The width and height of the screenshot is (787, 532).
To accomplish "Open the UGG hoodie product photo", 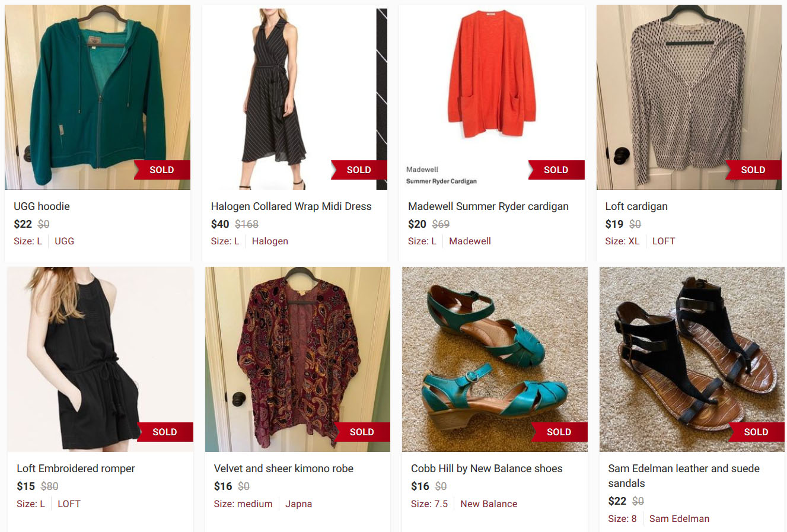I will pos(97,97).
